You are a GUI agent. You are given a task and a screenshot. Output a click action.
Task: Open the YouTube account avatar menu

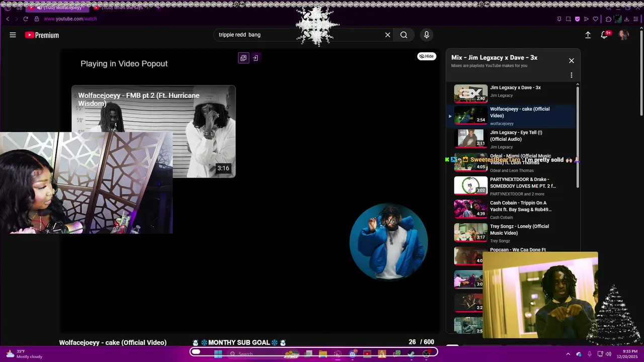coord(623,35)
